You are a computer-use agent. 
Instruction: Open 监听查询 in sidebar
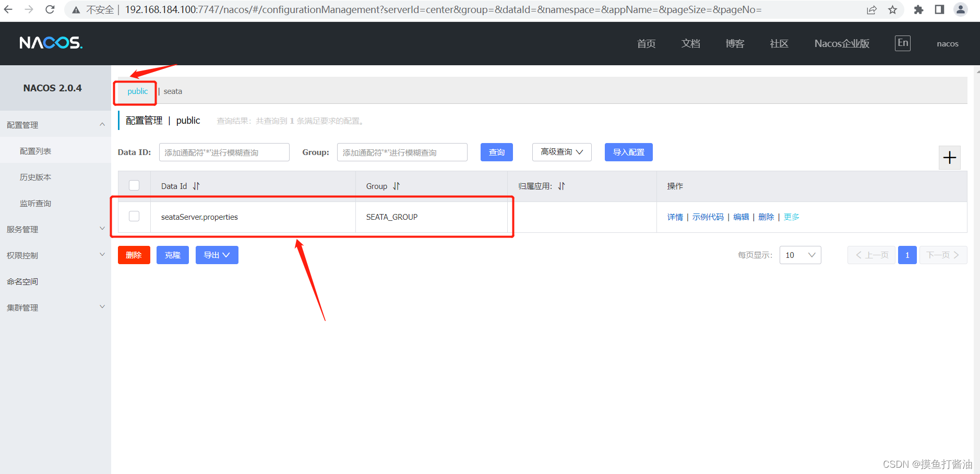pyautogui.click(x=35, y=203)
